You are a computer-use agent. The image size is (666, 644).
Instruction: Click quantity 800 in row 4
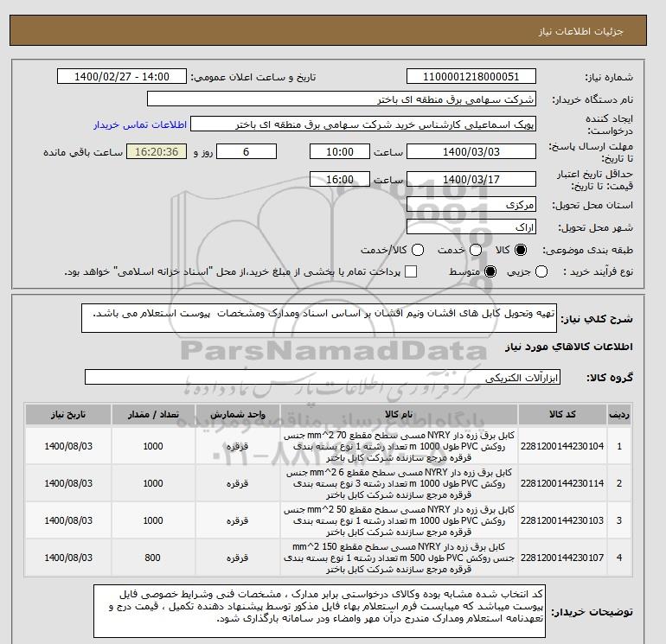[x=153, y=558]
